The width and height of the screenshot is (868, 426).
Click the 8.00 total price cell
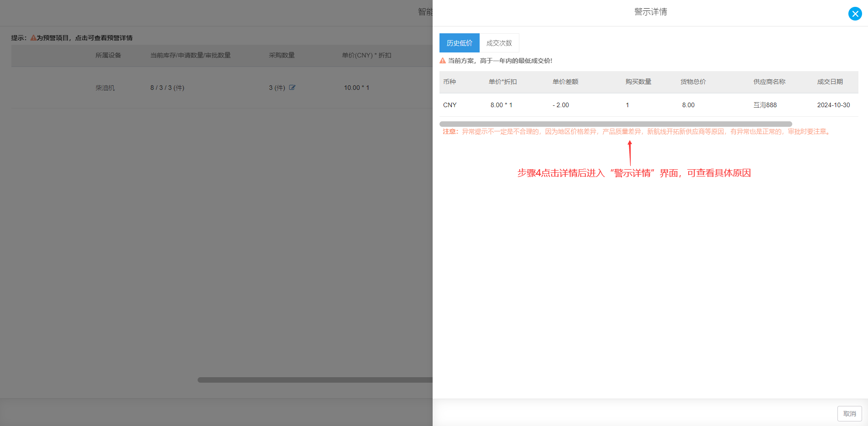[x=689, y=105]
